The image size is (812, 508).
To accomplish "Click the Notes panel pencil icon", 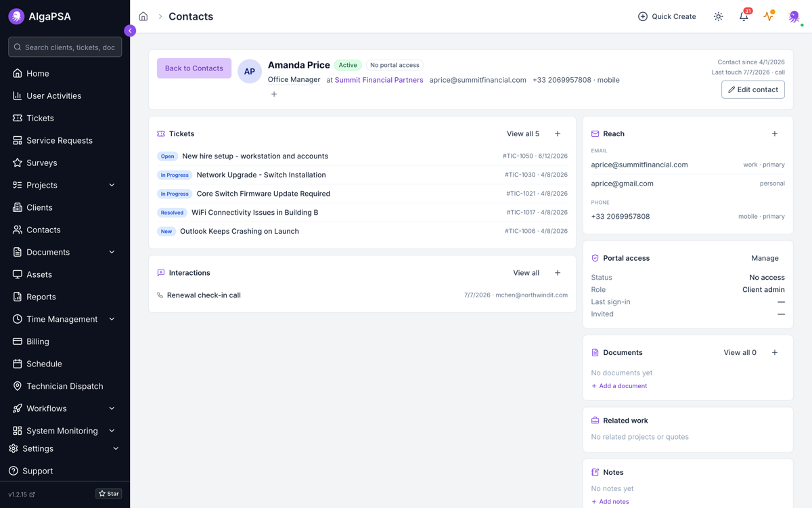I will (x=595, y=472).
